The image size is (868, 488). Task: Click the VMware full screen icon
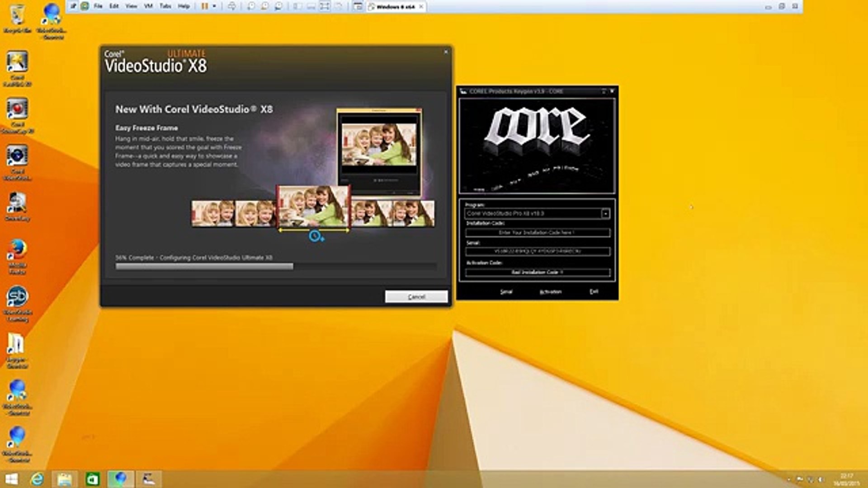325,6
